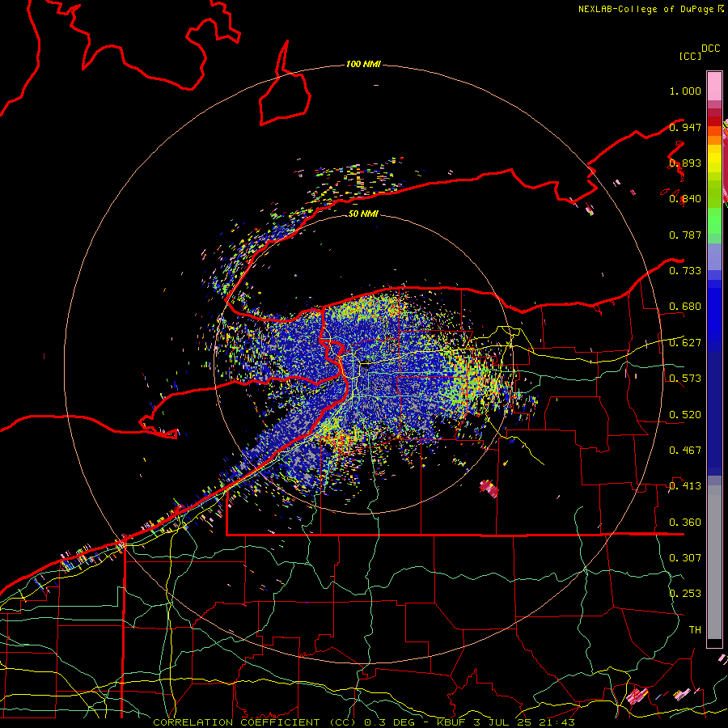Viewport: 728px width, 728px height.
Task: Click the [CC] units label
Action: tap(690, 56)
